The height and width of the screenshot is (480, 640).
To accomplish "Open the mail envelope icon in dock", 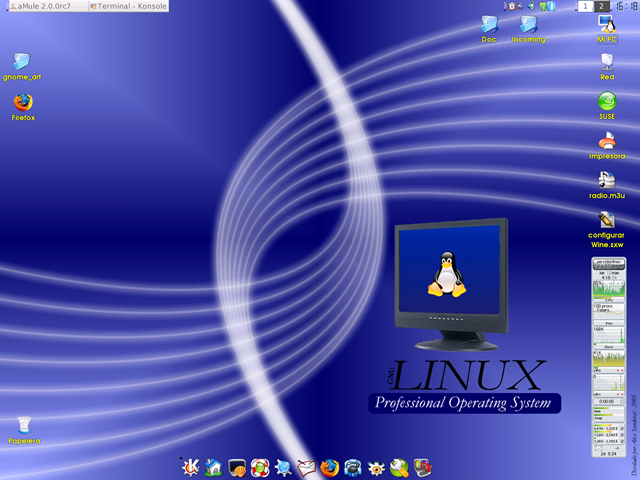I will [307, 468].
